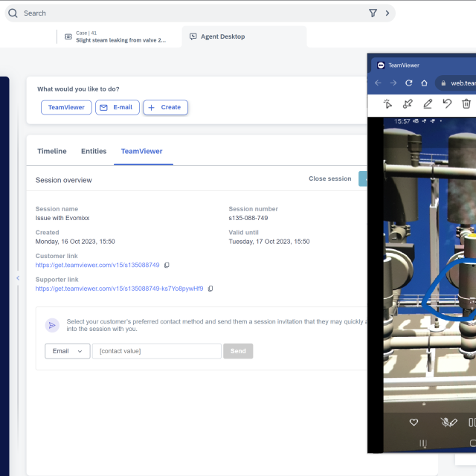Click the E-mail action button
476x476 pixels.
[118, 107]
